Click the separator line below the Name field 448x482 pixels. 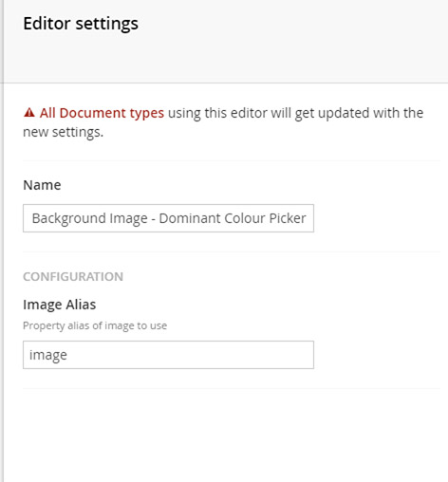(232, 251)
